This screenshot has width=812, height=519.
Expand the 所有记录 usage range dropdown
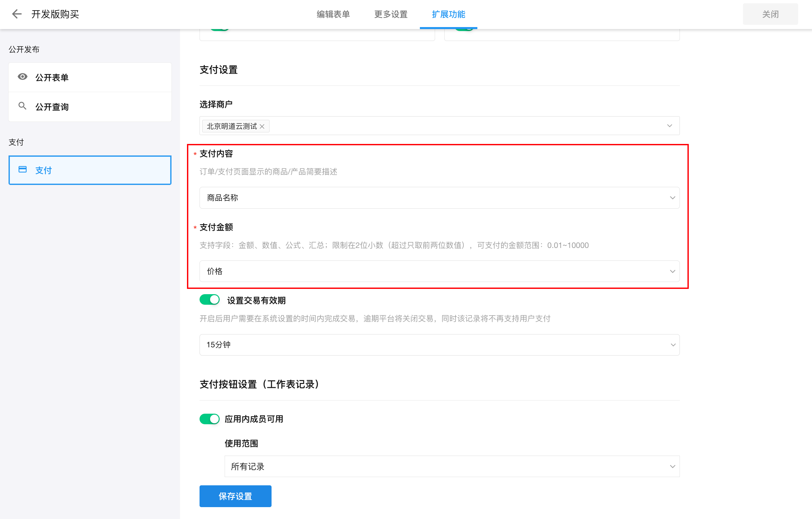coord(452,467)
